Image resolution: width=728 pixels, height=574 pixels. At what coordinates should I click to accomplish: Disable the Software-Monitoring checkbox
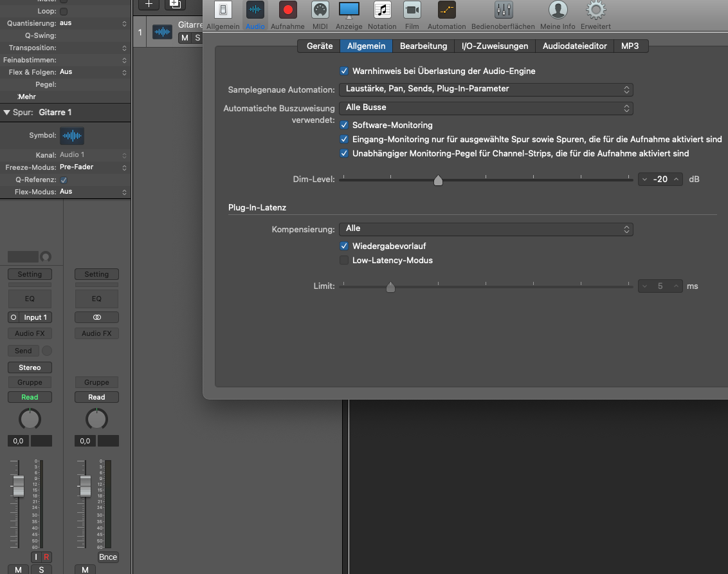(344, 125)
